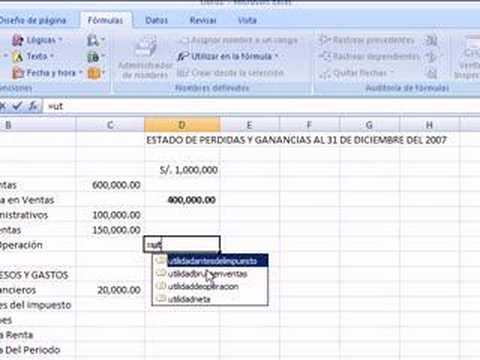Click Asignar nombre a un rango
This screenshot has width=480, height=360.
[x=238, y=40]
